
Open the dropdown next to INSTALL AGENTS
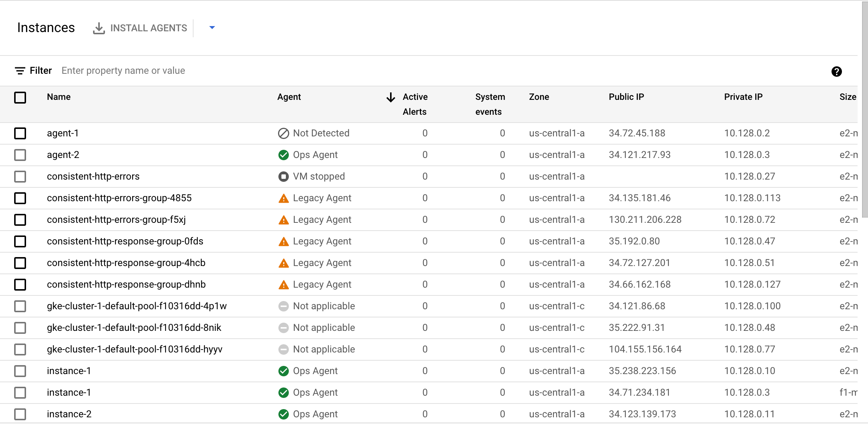click(x=212, y=28)
